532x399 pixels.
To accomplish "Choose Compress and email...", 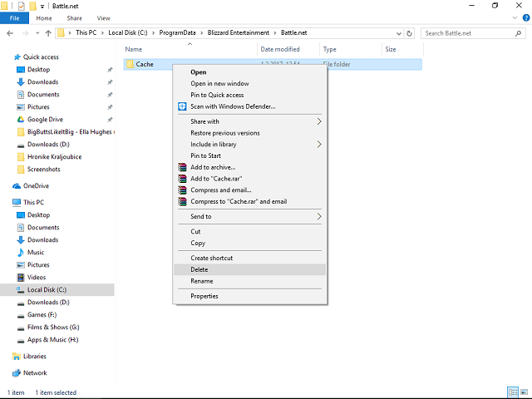I will (x=249, y=190).
